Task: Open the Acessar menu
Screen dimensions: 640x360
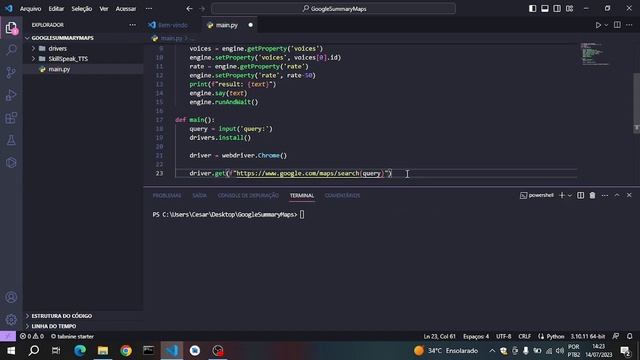Action: tap(126, 9)
